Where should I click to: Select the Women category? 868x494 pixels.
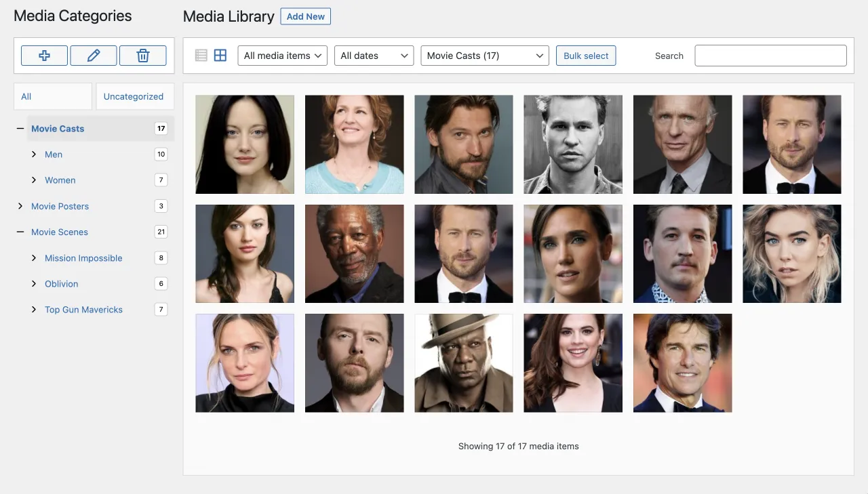60,180
